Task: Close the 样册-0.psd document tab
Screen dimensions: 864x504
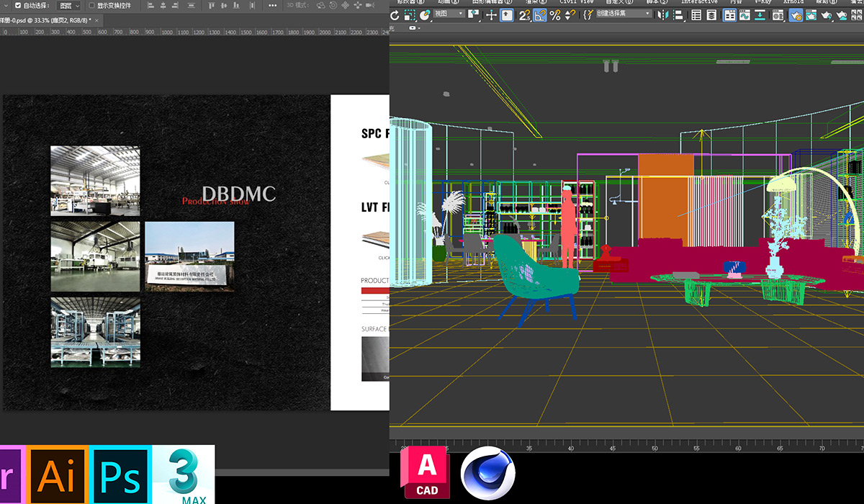Action: [x=96, y=20]
